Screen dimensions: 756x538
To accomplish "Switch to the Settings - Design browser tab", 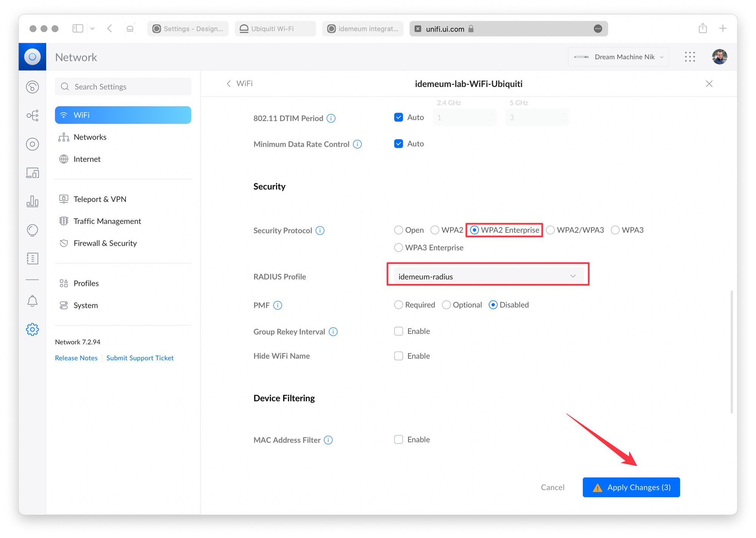I will 188,29.
